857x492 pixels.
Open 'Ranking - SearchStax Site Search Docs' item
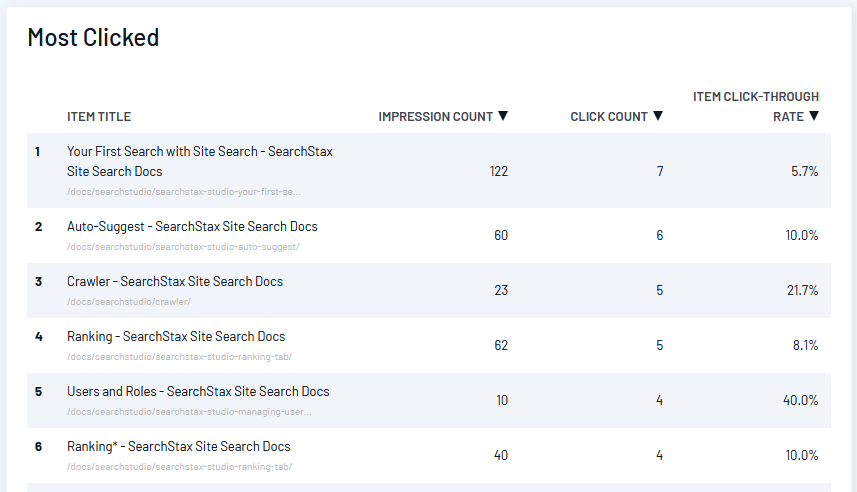(176, 336)
